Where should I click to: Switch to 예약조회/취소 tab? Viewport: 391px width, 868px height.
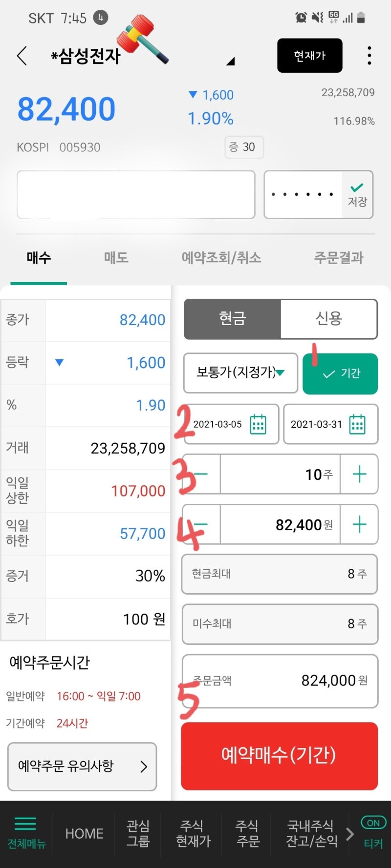[x=221, y=258]
